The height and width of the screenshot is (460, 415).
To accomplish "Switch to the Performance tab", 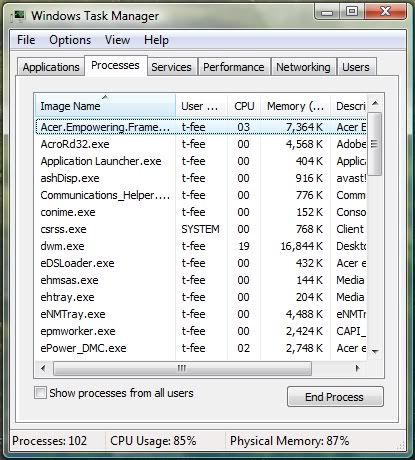I will tap(234, 67).
